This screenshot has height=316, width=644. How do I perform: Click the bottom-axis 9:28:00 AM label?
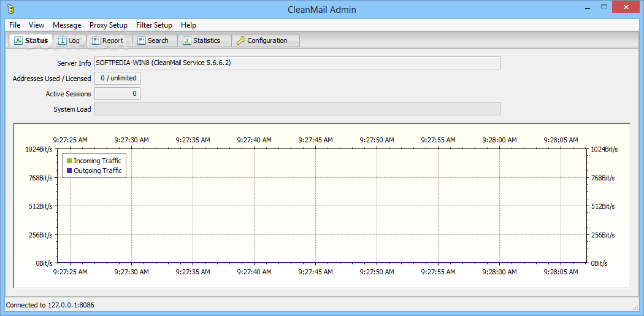pos(499,272)
